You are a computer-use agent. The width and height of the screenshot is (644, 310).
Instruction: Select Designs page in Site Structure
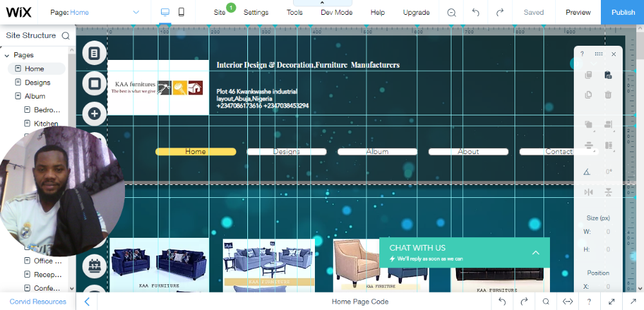click(37, 82)
